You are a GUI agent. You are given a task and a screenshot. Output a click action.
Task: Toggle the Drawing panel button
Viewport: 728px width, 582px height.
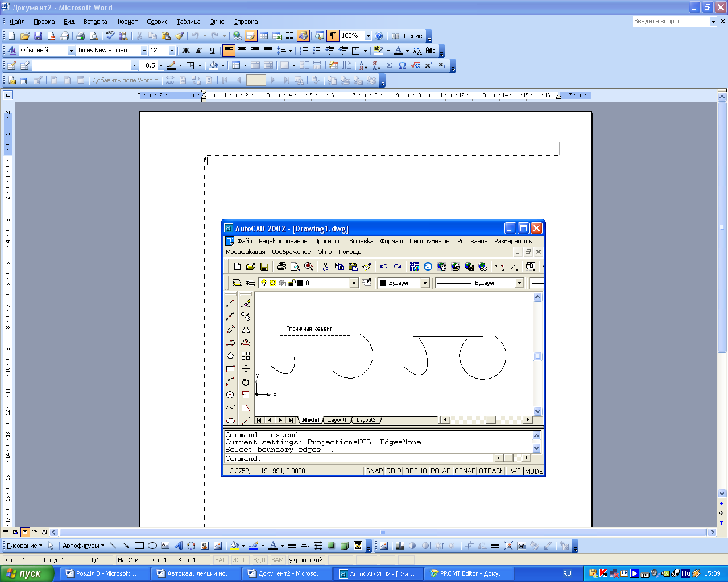(303, 36)
